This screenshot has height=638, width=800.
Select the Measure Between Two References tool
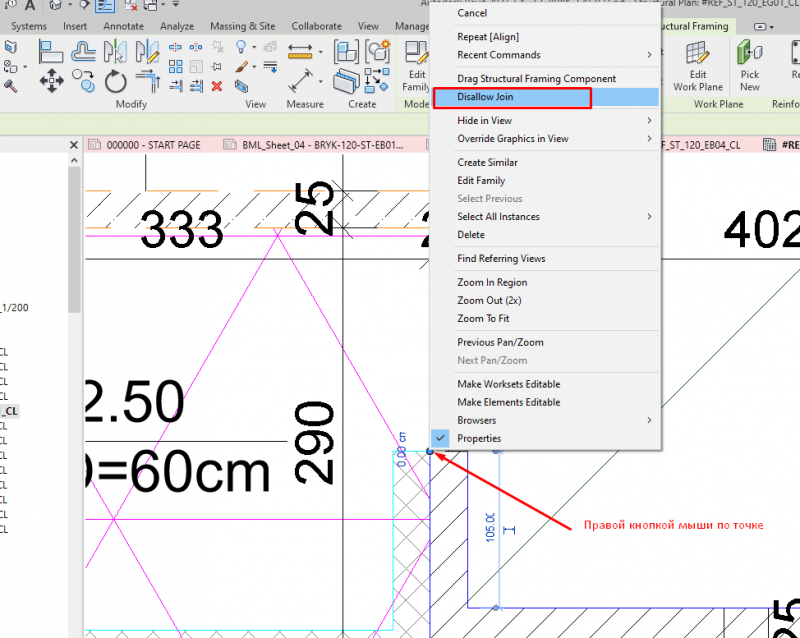[299, 50]
